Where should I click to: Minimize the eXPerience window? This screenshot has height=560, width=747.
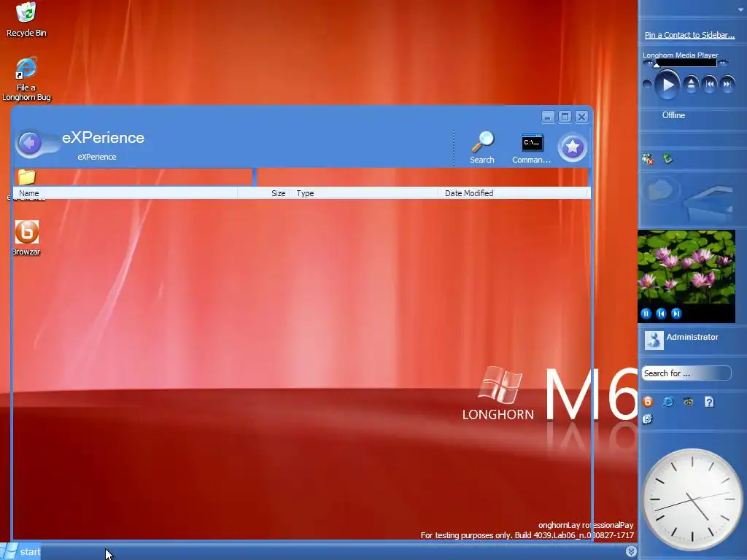point(548,117)
